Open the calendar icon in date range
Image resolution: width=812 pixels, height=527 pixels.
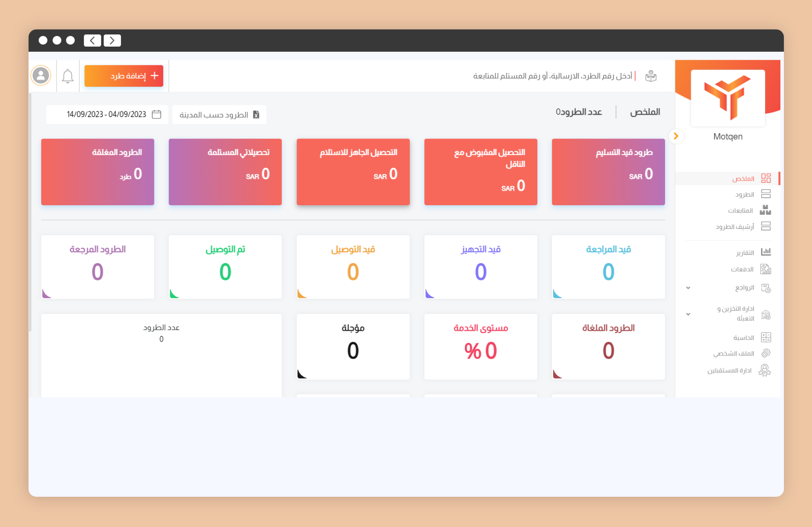(157, 114)
